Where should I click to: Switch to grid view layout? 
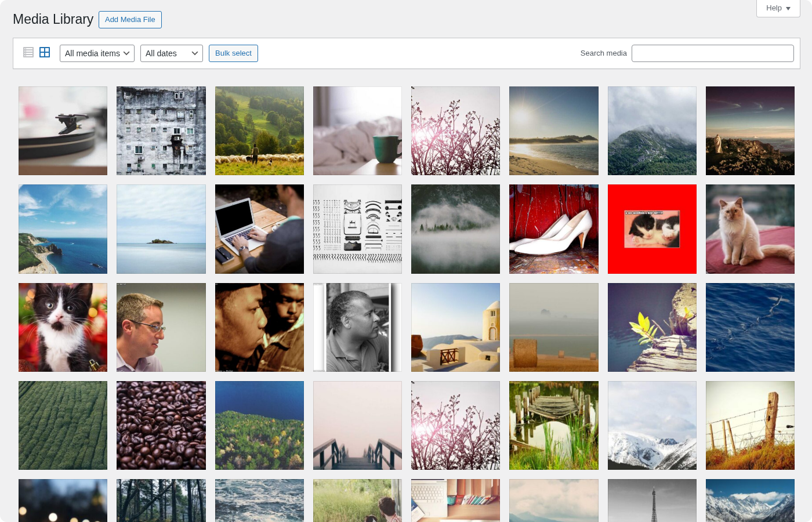[x=45, y=52]
